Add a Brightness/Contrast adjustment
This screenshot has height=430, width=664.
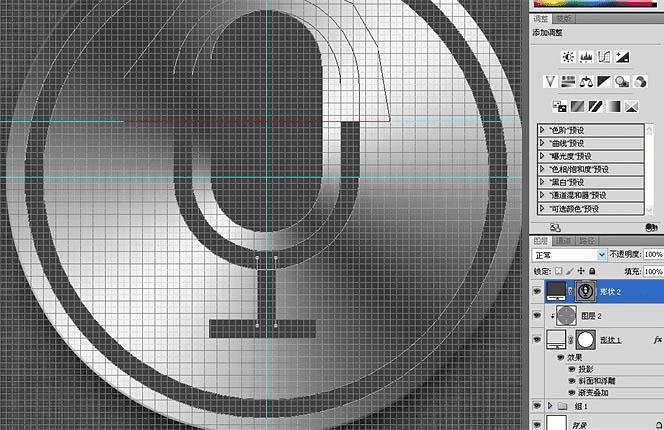pos(568,57)
